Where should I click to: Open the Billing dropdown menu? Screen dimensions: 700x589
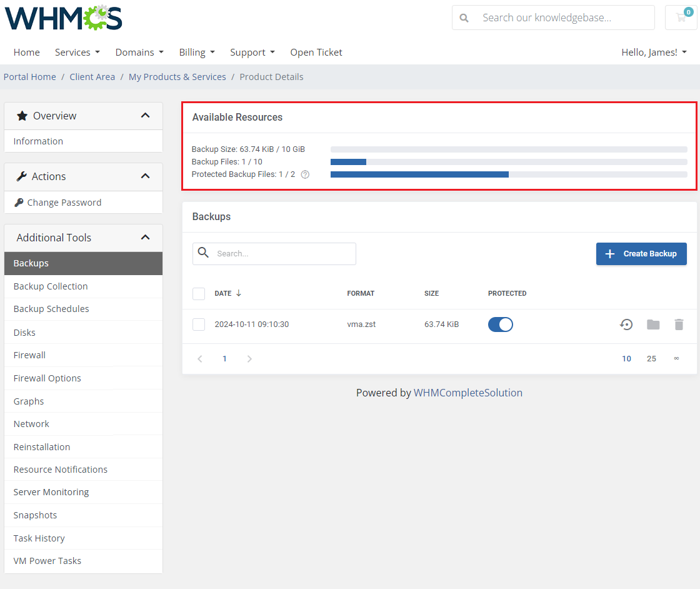tap(197, 53)
